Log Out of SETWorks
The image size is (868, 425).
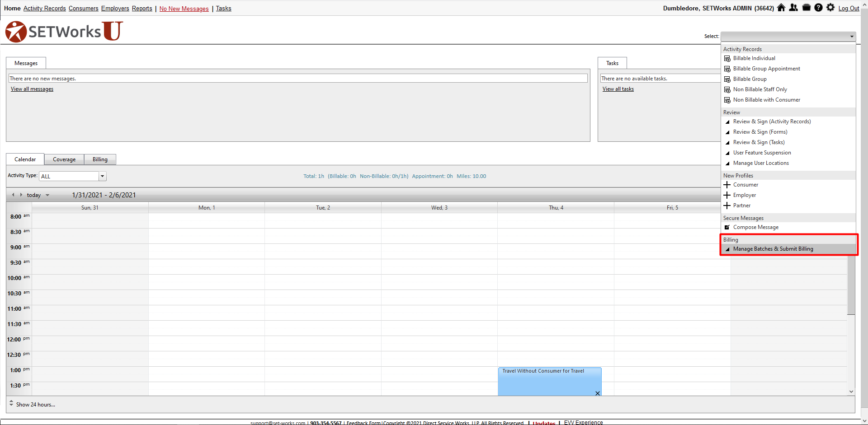(849, 8)
